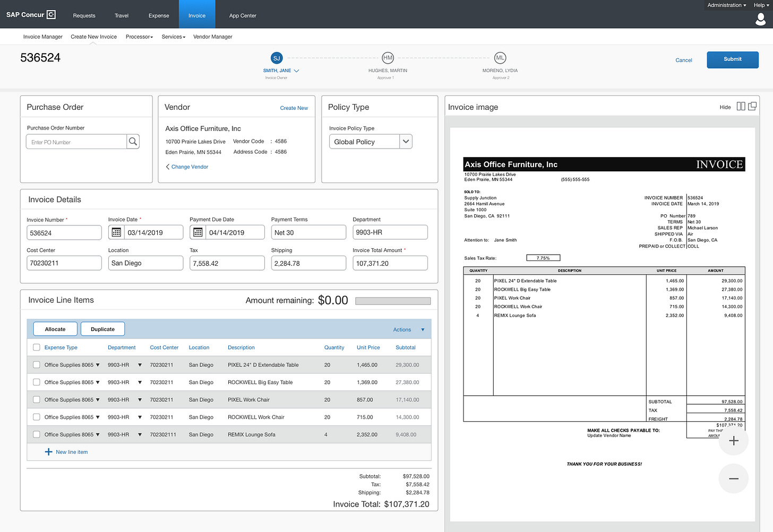Image resolution: width=773 pixels, height=532 pixels.
Task: Sort by Expense Type column header
Action: 61,347
